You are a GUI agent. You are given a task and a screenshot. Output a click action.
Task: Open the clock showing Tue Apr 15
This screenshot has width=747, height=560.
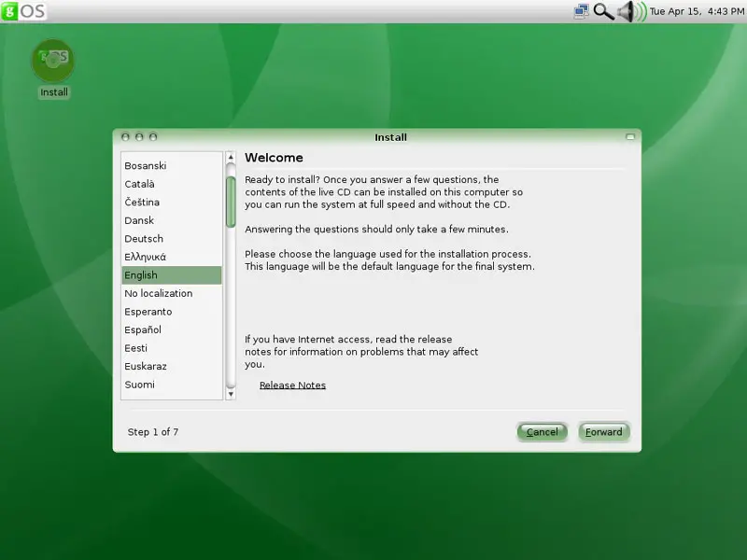pos(696,11)
